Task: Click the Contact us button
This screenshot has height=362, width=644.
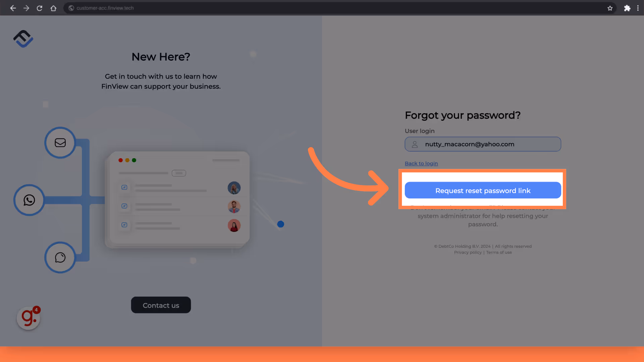Action: 161,305
